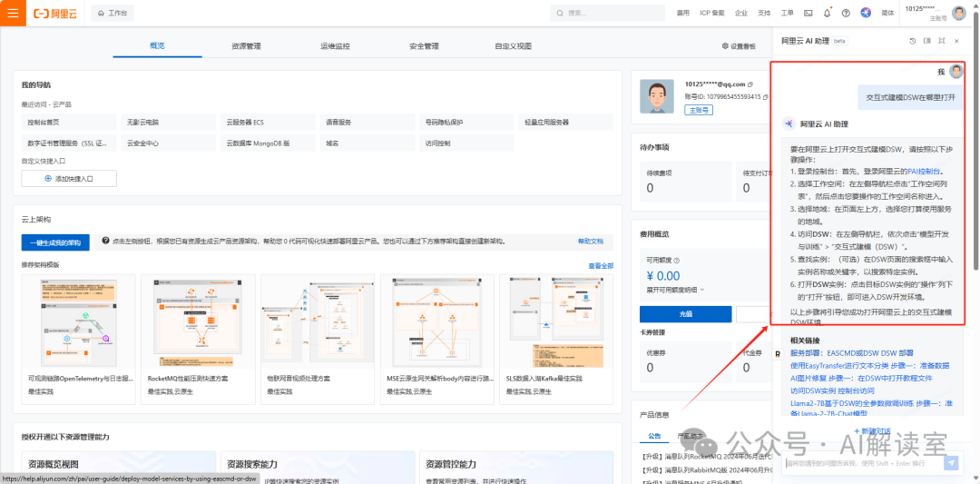Viewport: 980px width, 484px height.
Task: Copy the account email icon
Action: click(750, 84)
